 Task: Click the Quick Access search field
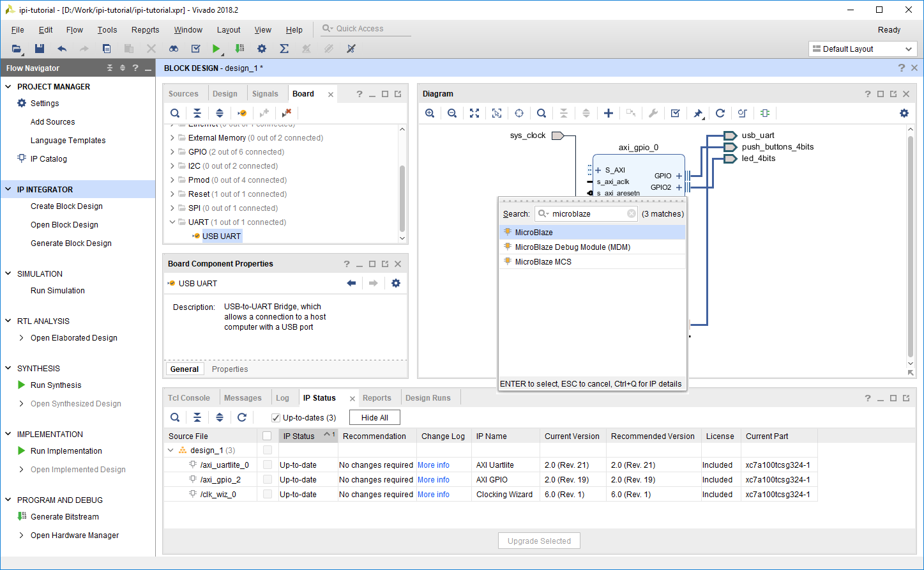tap(365, 29)
